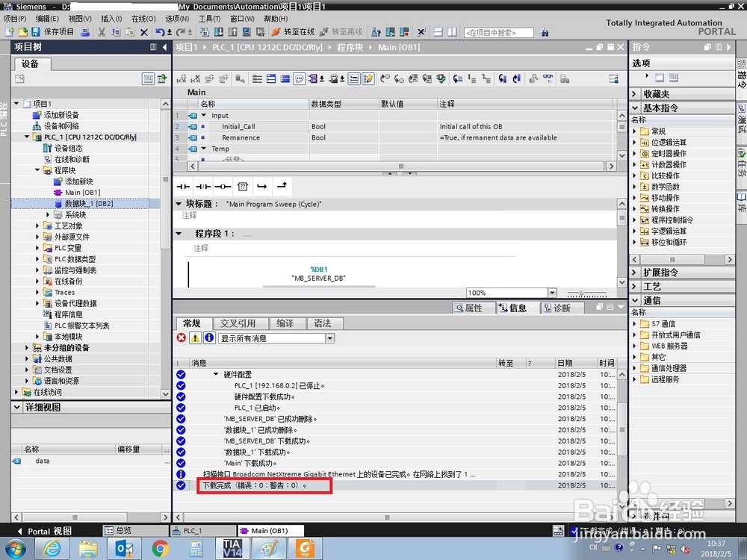
Task: Open Chrome from the Windows taskbar
Action: [160, 549]
